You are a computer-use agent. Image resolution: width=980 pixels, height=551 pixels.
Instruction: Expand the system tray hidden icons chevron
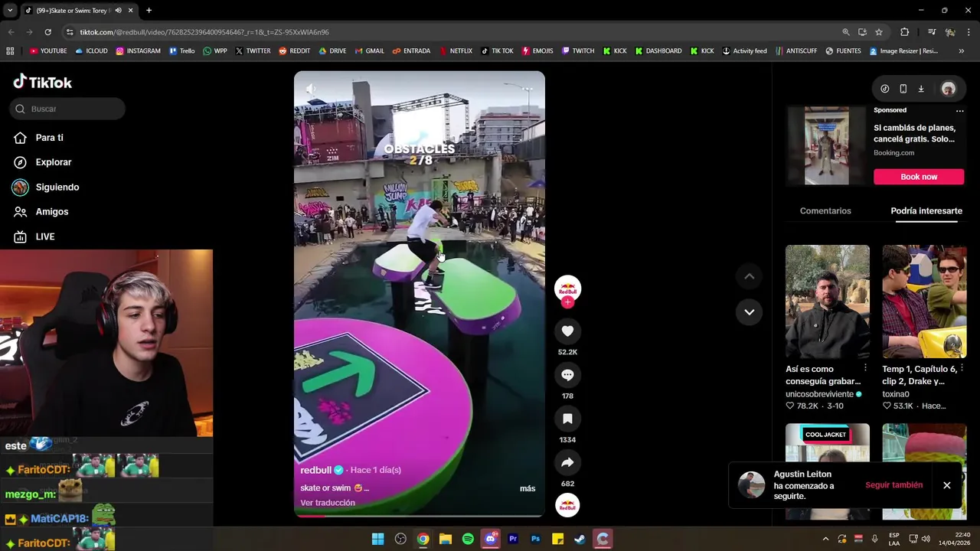coord(825,539)
